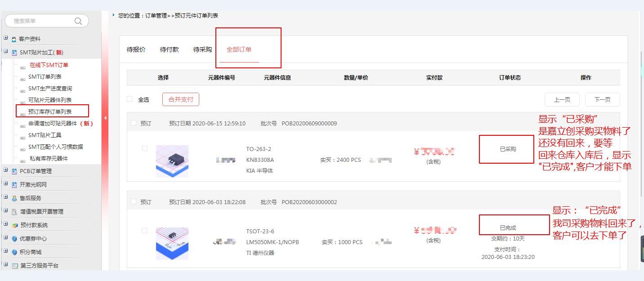
Task: Expand the 开激光钢网 tree node
Action: pyautogui.click(x=6, y=184)
